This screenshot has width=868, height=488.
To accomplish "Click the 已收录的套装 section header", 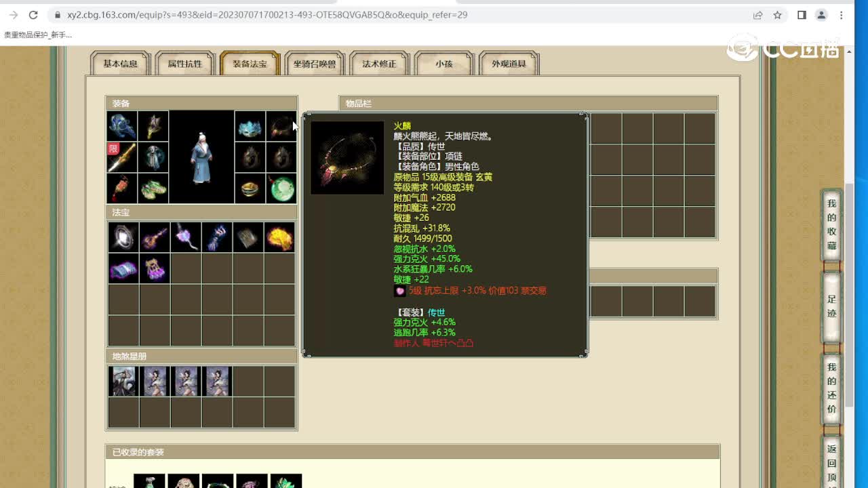I will [x=412, y=452].
